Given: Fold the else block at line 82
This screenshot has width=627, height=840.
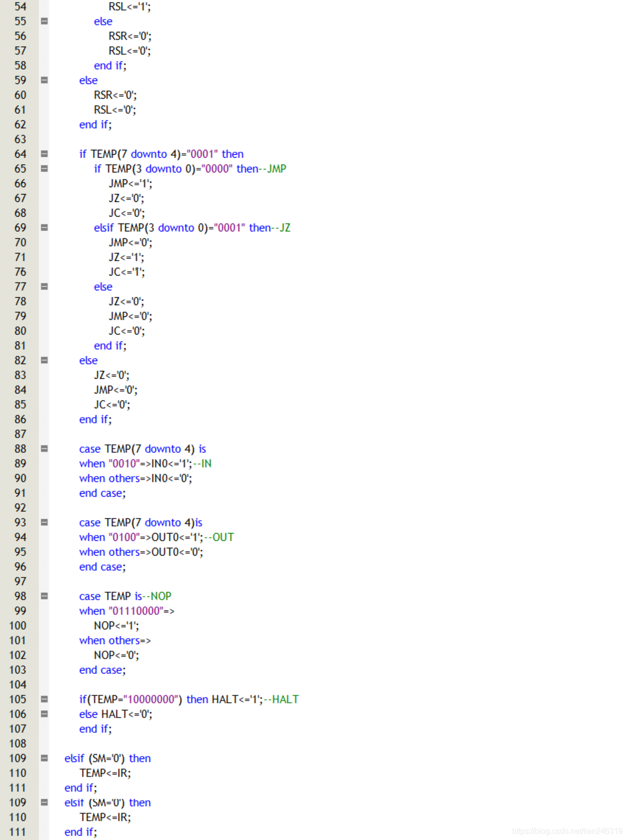Looking at the screenshot, I should pyautogui.click(x=44, y=360).
